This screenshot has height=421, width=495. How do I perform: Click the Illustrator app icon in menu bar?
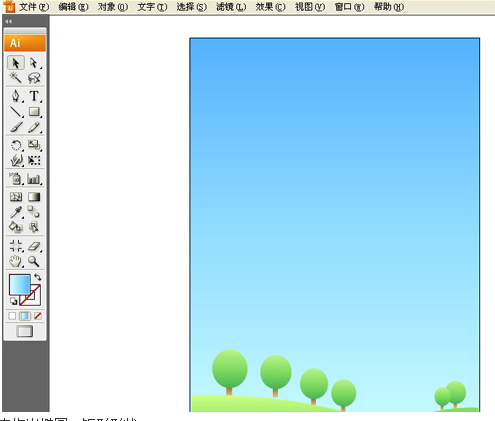coord(10,7)
